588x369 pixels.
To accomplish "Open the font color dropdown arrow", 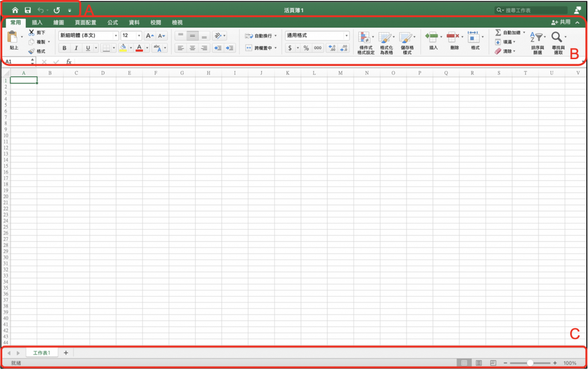I will 147,48.
